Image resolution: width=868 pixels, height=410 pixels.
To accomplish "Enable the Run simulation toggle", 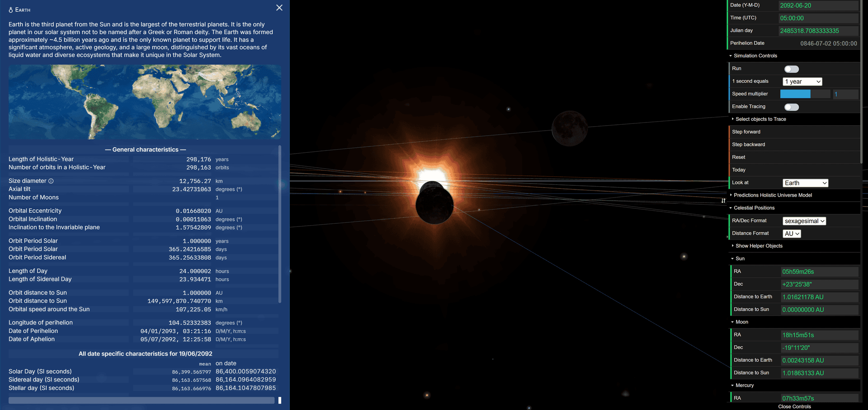I will pyautogui.click(x=791, y=69).
